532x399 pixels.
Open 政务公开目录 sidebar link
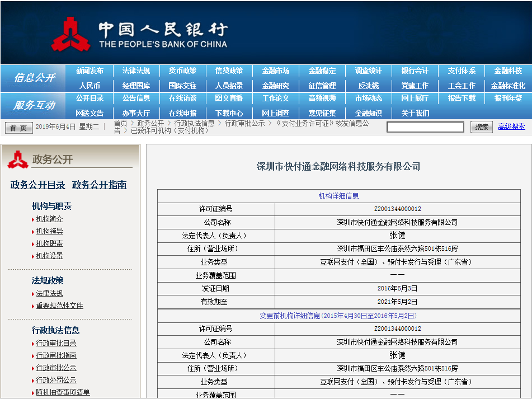37,185
